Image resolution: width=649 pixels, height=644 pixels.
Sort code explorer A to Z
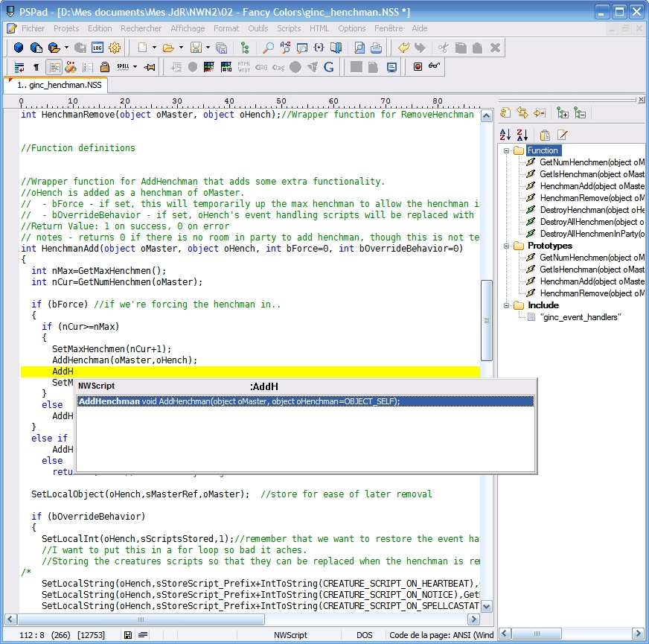[x=505, y=135]
